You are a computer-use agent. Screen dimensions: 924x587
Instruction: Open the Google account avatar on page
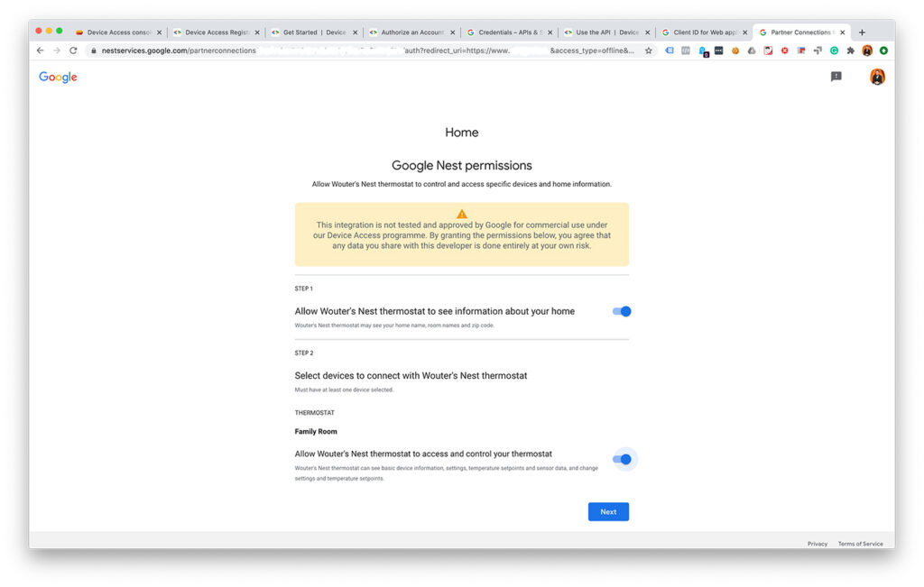pyautogui.click(x=877, y=77)
